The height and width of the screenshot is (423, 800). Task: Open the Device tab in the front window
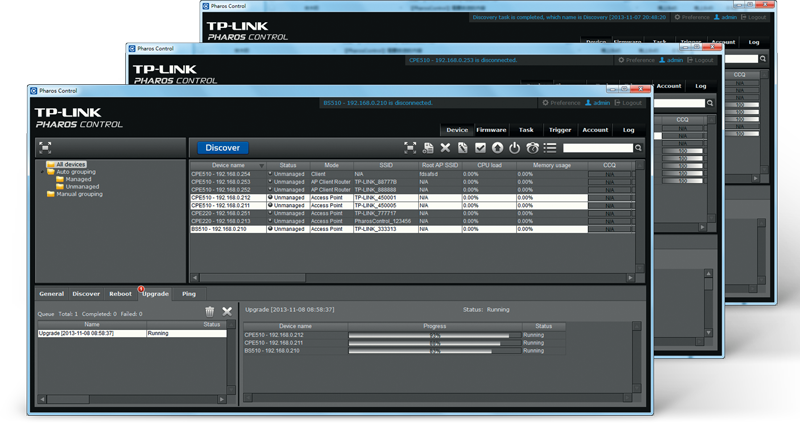coord(457,130)
